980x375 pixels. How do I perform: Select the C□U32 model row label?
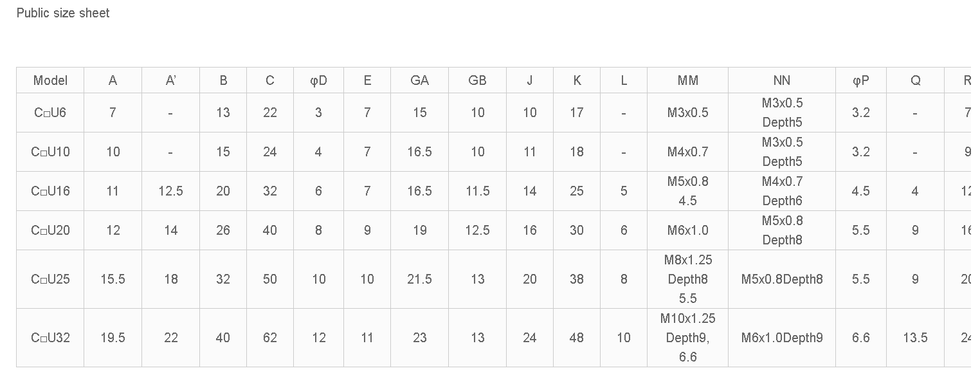(50, 338)
